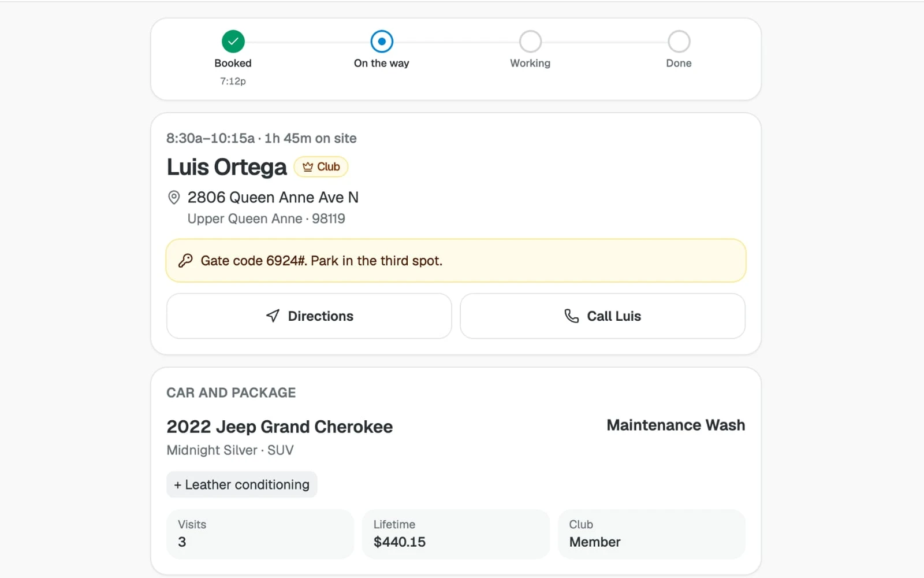
Task: Click the Done step label
Action: tap(679, 63)
